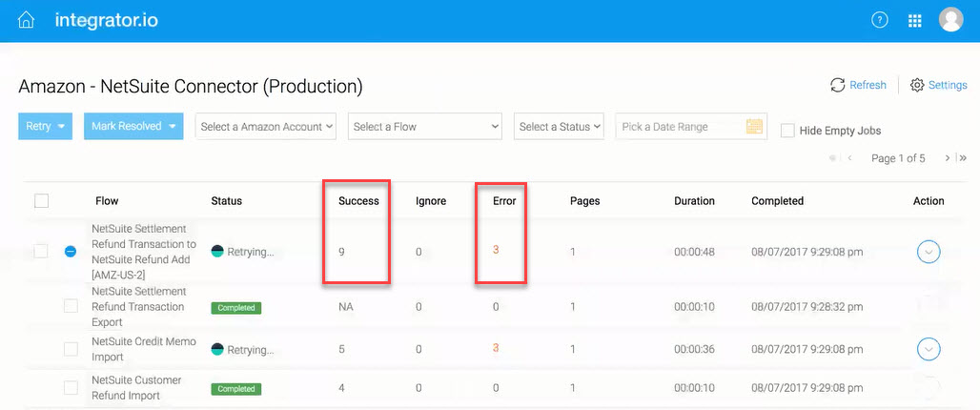Click the NetSuite Customer Refund Import flow name
Viewport: 980px width, 410px height.
coord(137,387)
